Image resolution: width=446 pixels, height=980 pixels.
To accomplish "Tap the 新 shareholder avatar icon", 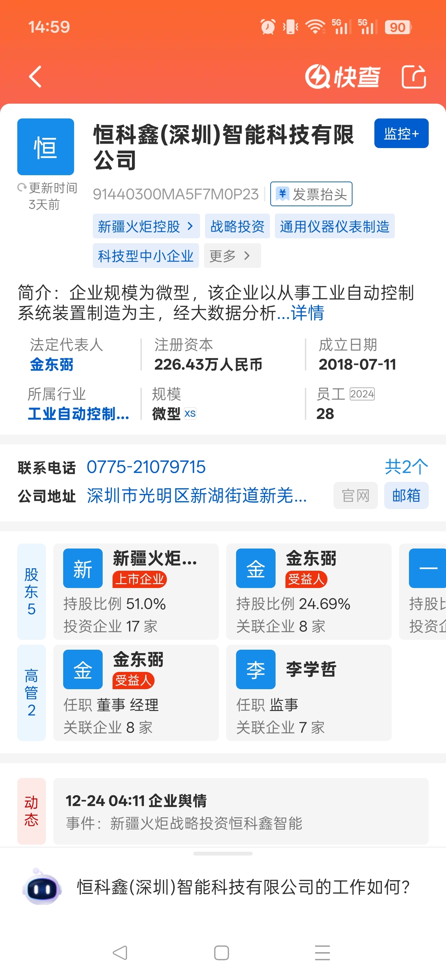I will pyautogui.click(x=83, y=568).
